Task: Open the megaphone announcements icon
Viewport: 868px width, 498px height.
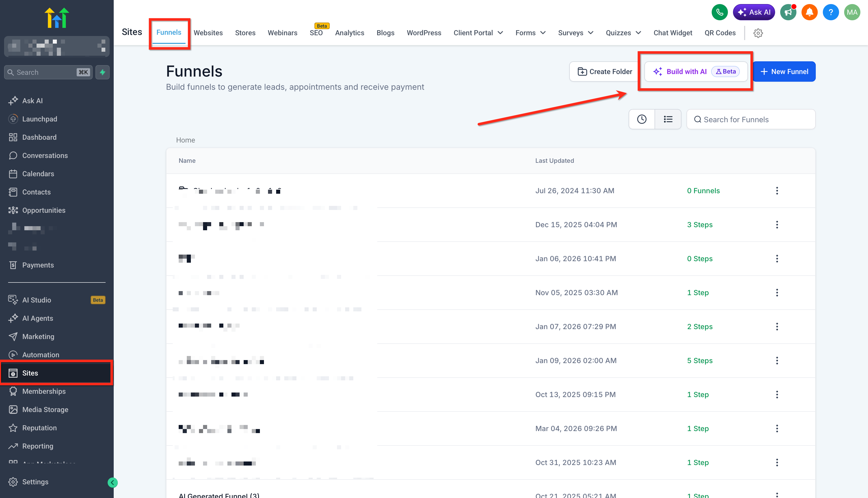Action: point(788,12)
